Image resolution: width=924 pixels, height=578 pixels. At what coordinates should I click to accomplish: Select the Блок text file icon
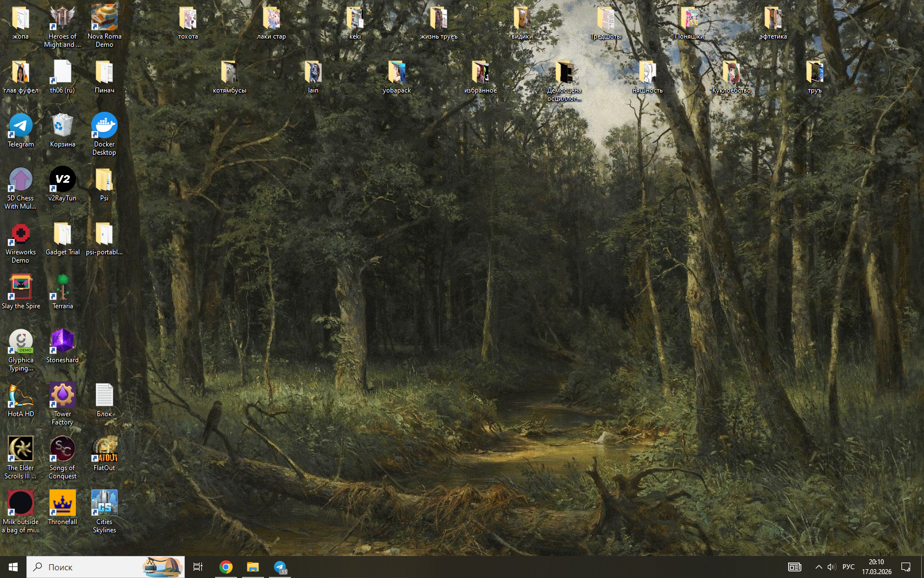[105, 400]
